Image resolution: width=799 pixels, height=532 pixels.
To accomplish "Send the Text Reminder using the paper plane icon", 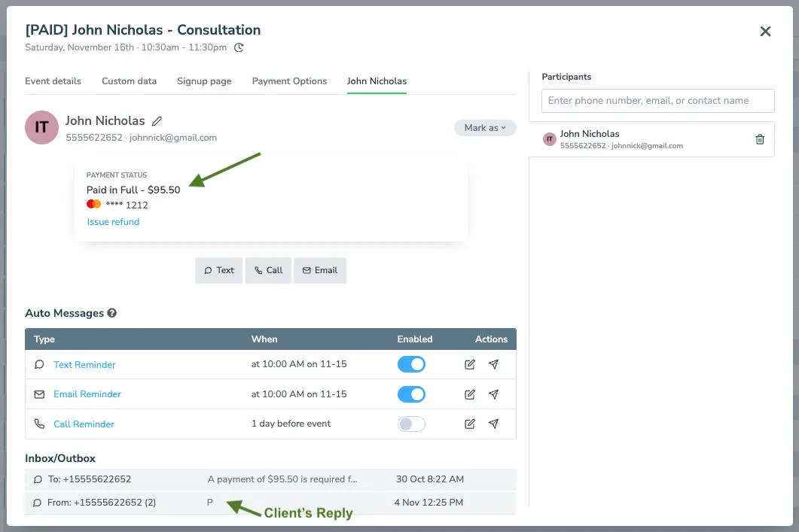I will [494, 364].
